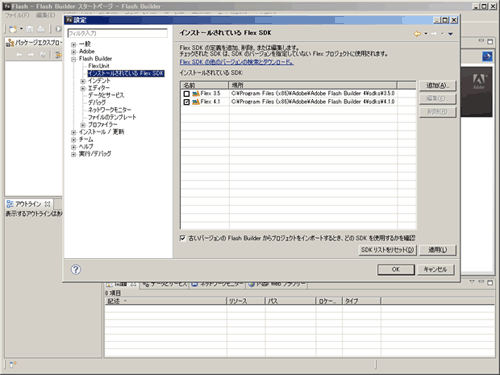Expand the Adobe tree node
The width and height of the screenshot is (500, 375).
pyautogui.click(x=74, y=52)
